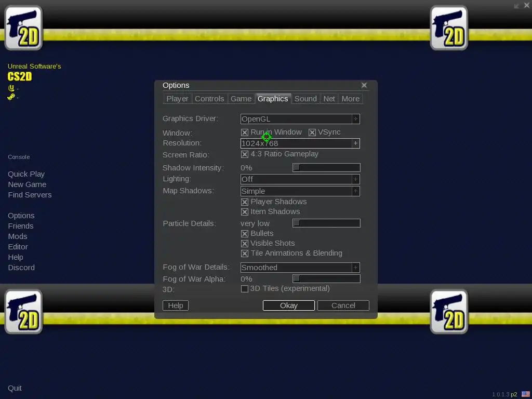Image resolution: width=532 pixels, height=399 pixels.
Task: Open the Map Shadows dropdown
Action: point(300,191)
